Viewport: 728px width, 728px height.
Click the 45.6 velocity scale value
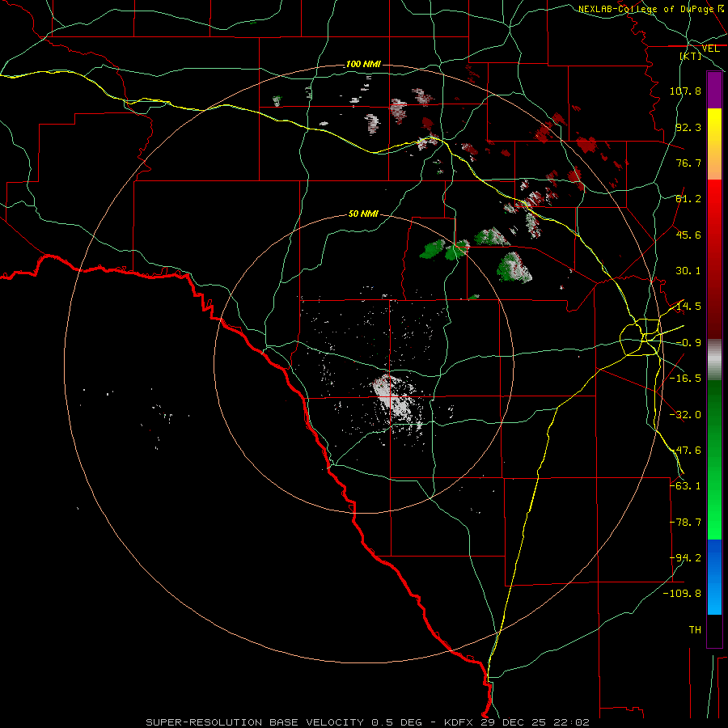(688, 235)
